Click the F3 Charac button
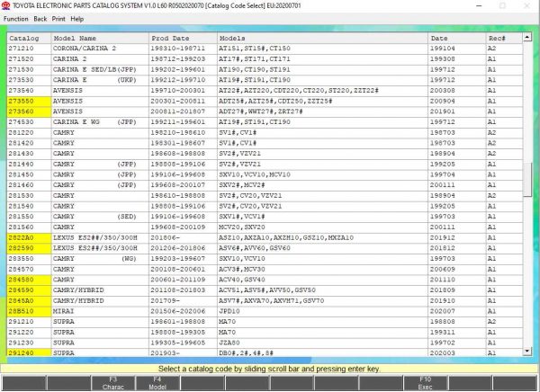The width and height of the screenshot is (540, 392). pyautogui.click(x=113, y=383)
